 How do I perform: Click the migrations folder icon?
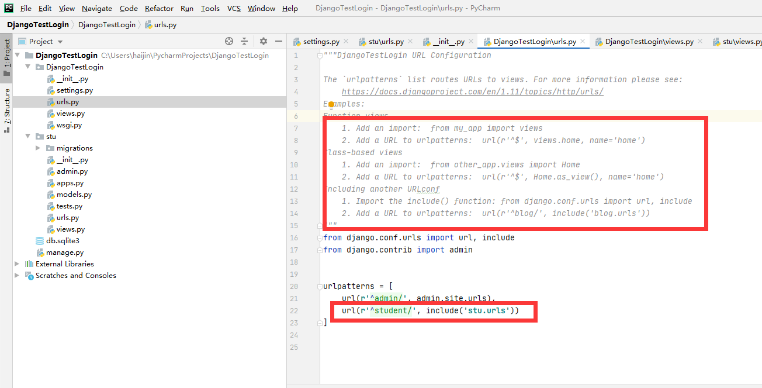click(x=50, y=148)
